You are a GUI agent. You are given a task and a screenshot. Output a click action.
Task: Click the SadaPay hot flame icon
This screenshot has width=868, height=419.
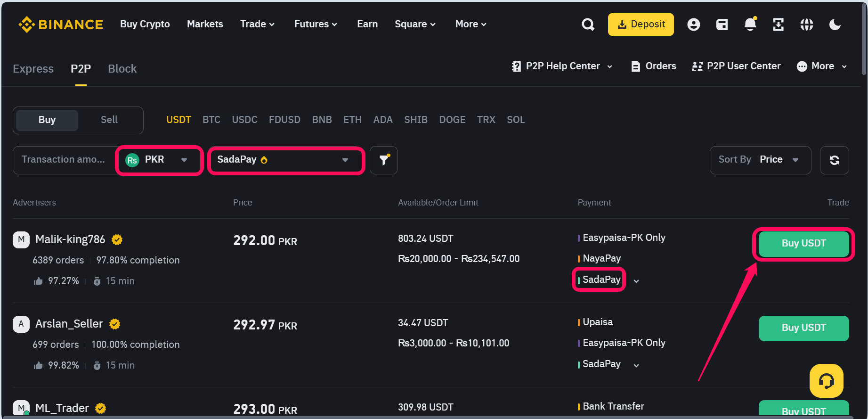click(264, 160)
